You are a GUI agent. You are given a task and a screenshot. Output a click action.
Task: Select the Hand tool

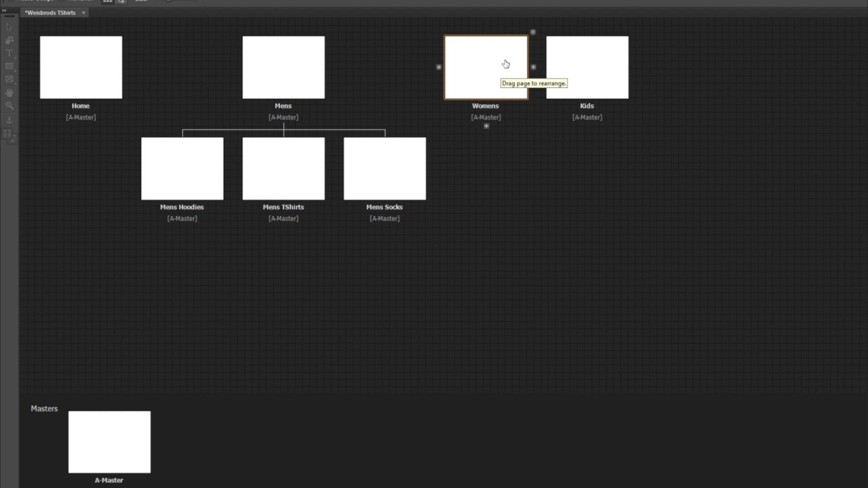click(x=9, y=92)
